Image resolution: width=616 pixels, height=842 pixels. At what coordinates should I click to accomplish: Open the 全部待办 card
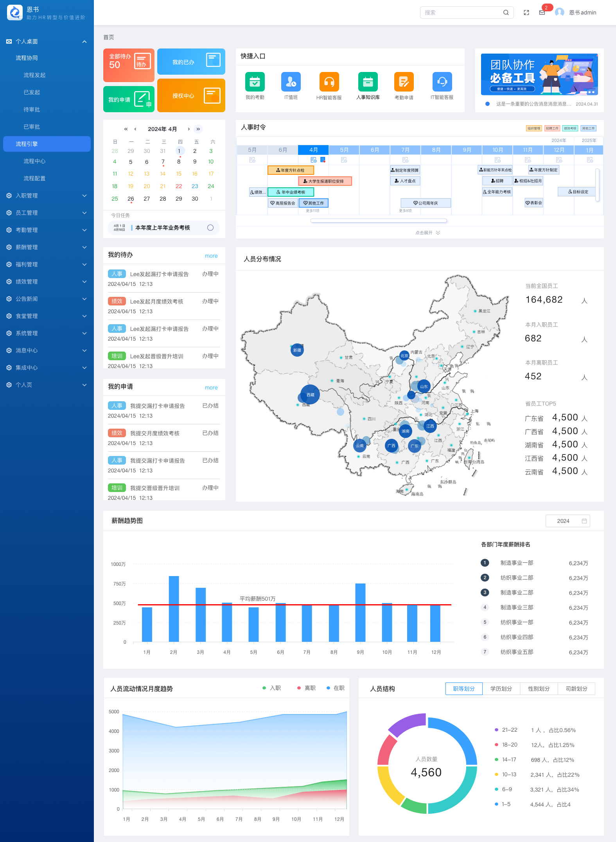pyautogui.click(x=129, y=65)
